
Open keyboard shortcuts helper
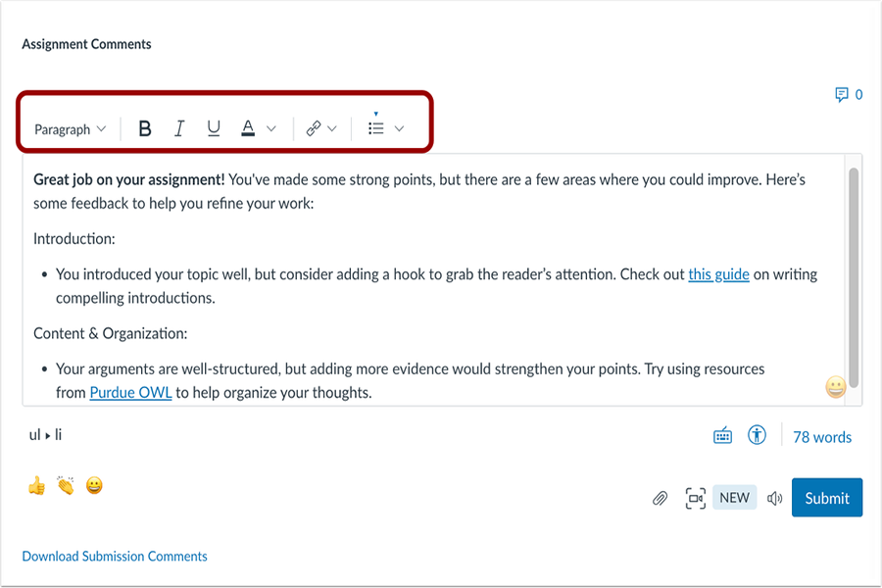click(722, 435)
